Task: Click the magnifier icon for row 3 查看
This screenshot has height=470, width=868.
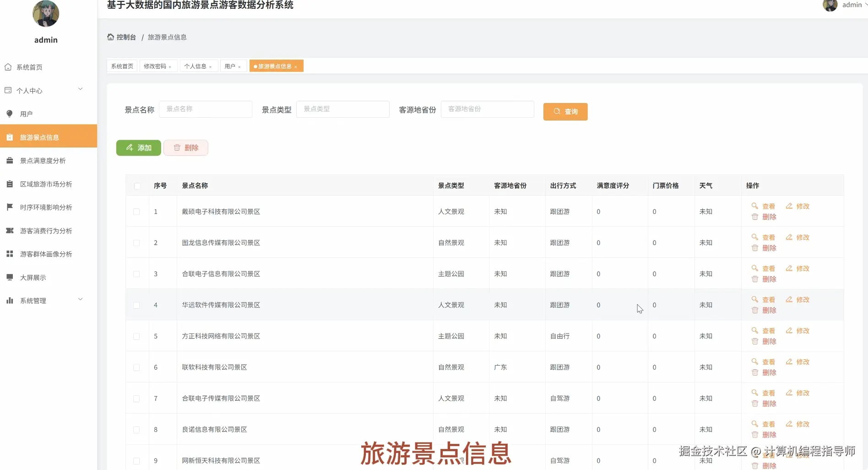Action: [754, 268]
